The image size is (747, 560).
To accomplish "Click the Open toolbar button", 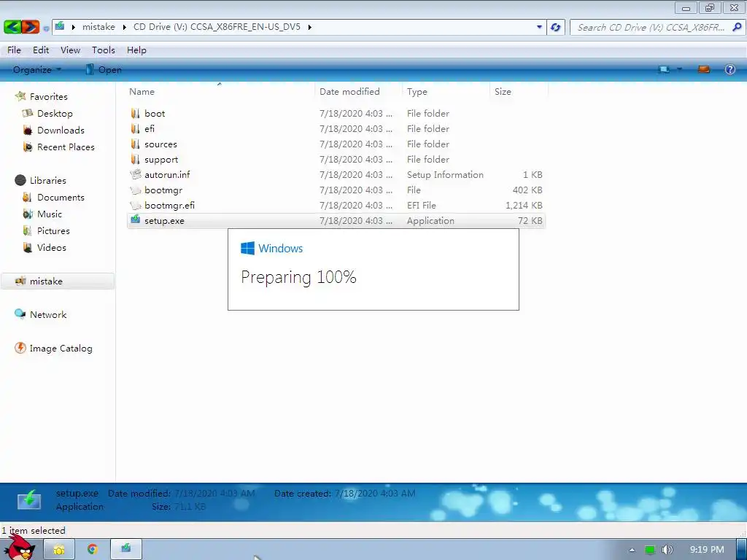I will [x=104, y=69].
